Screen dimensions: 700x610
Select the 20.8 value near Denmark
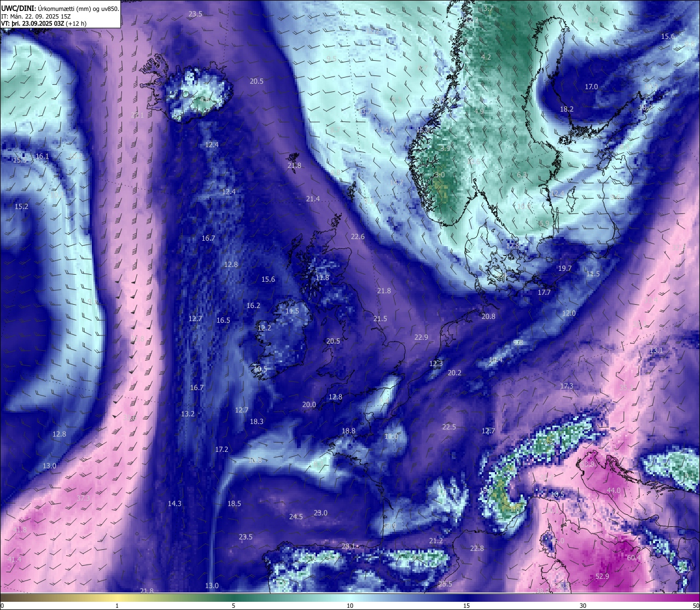488,317
